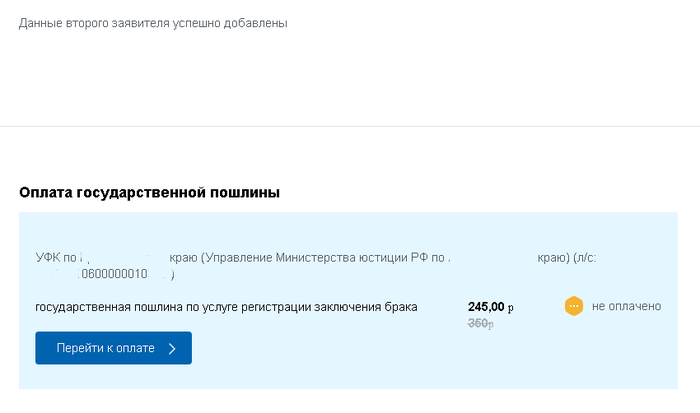Click the "Оплата государственной пошлины" heading
Image resolution: width=700 pixels, height=413 pixels.
(149, 192)
